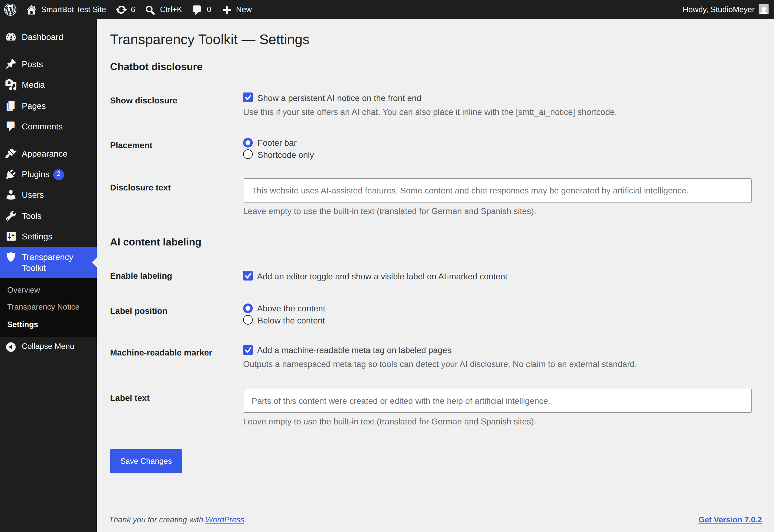Open the Transparency Notice submenu item
The width and height of the screenshot is (774, 532).
point(43,307)
